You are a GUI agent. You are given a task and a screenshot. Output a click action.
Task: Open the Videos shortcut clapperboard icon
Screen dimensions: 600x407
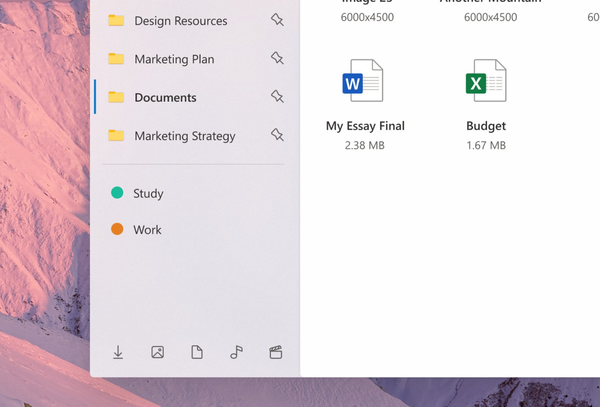pyautogui.click(x=276, y=352)
